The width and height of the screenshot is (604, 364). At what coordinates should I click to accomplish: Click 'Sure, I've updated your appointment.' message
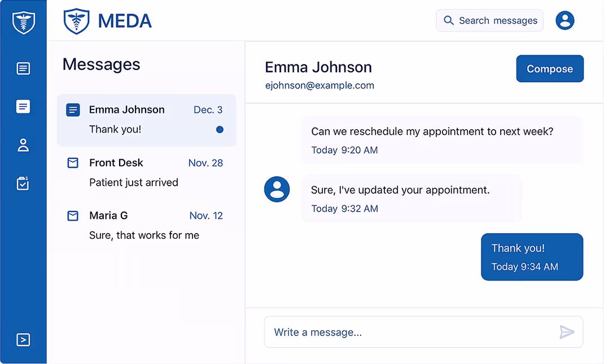point(400,190)
